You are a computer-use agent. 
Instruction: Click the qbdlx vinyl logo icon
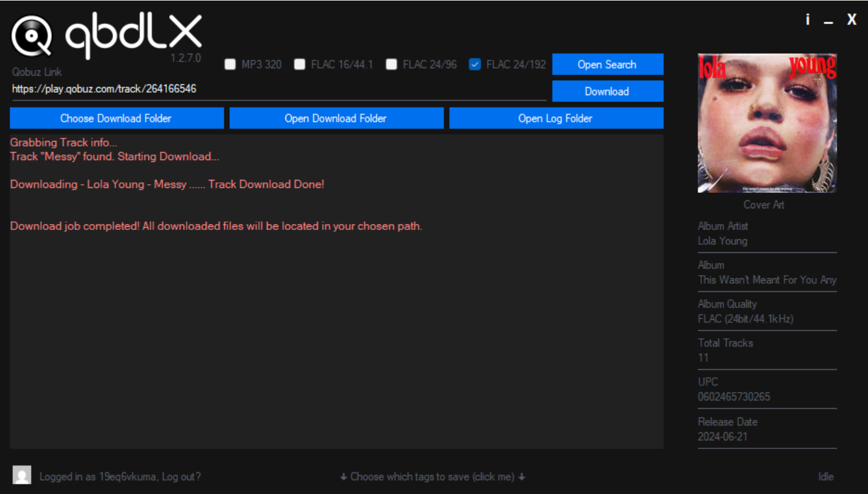[x=32, y=36]
